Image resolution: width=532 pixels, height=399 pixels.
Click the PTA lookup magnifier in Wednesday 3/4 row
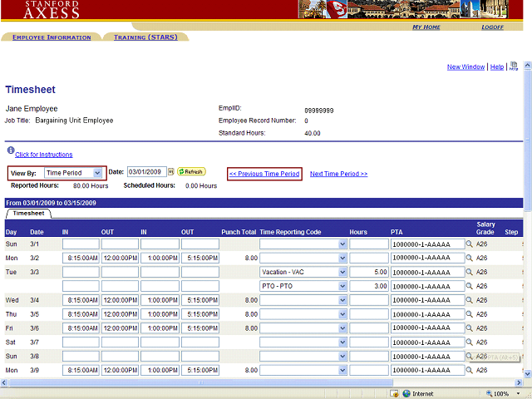(468, 300)
